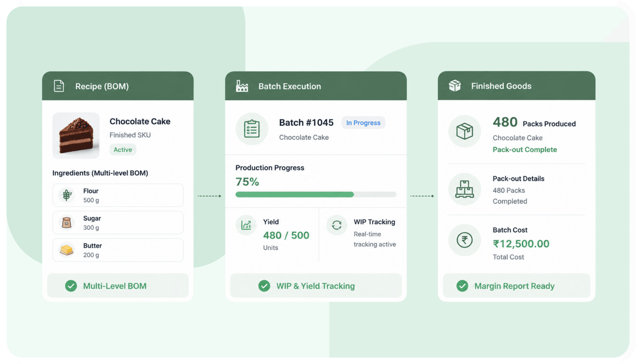Click the Margin Report Ready footer label
636x364 pixels.
[515, 286]
